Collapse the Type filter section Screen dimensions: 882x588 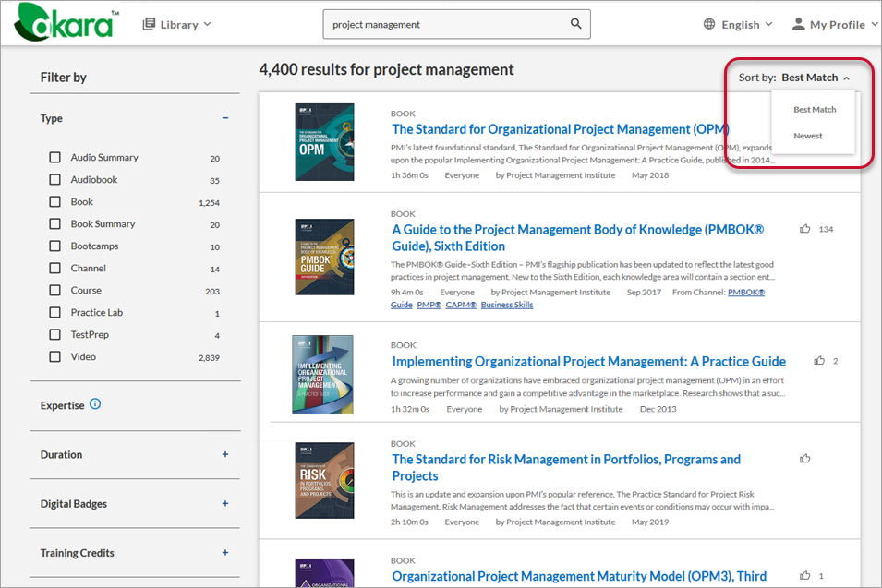[224, 118]
